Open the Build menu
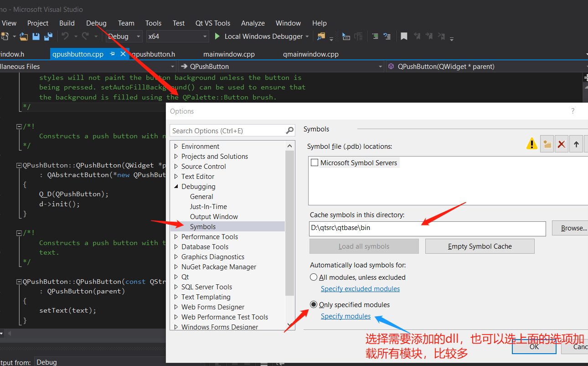The height and width of the screenshot is (366, 588). [x=67, y=23]
